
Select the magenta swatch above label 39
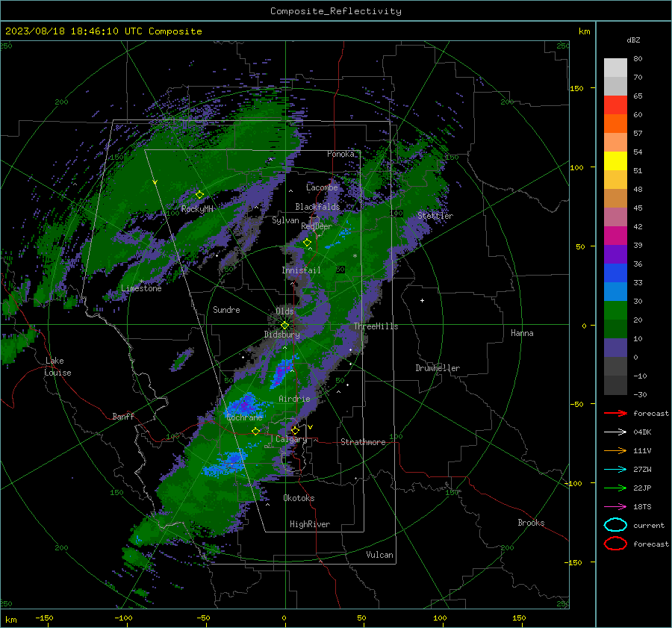coord(615,235)
